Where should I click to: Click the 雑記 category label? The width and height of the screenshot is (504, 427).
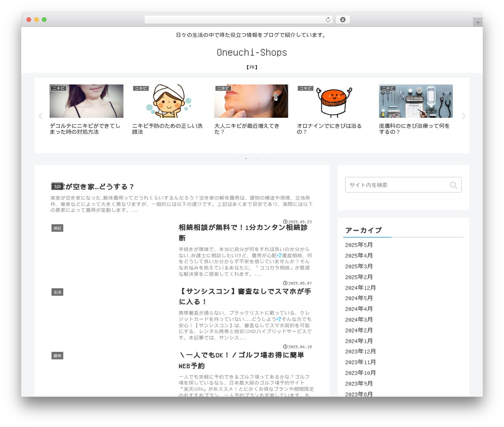pos(57,228)
